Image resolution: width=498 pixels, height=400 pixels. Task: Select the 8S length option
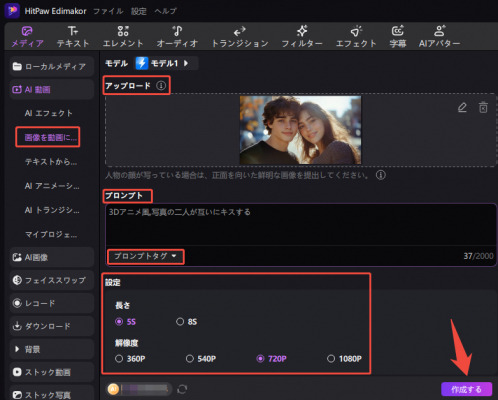pyautogui.click(x=186, y=322)
